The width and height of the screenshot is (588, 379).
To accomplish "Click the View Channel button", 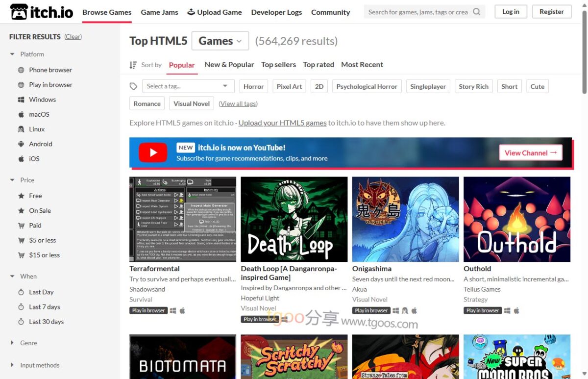I will 530,152.
